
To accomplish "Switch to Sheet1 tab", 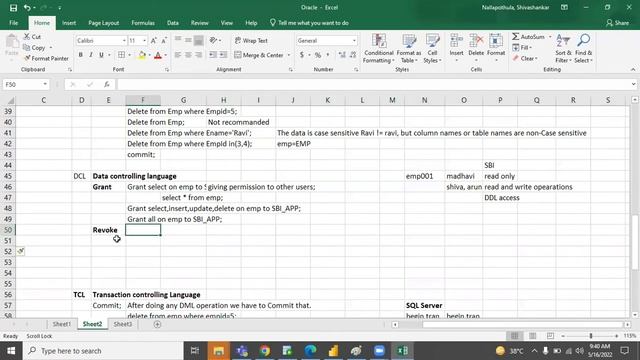I will (62, 324).
